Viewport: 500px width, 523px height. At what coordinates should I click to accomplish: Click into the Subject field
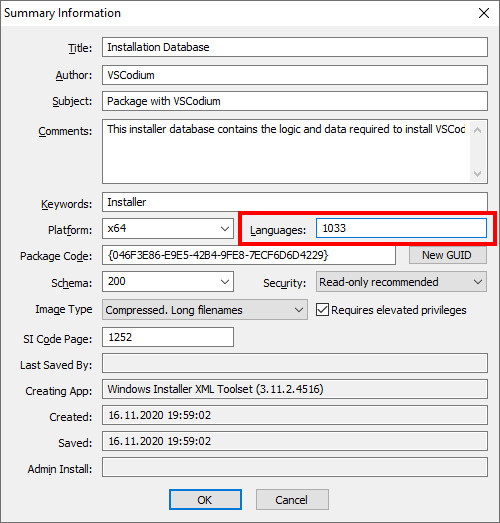[295, 101]
